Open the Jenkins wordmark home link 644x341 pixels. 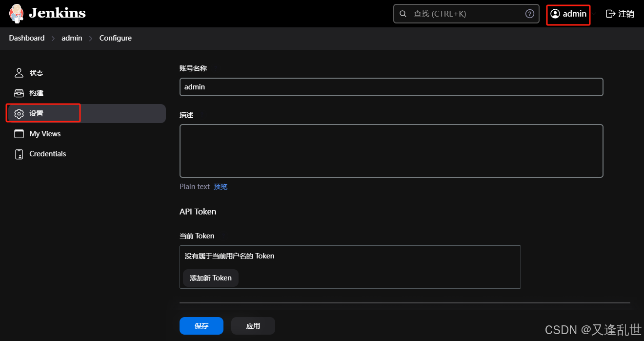coord(57,13)
